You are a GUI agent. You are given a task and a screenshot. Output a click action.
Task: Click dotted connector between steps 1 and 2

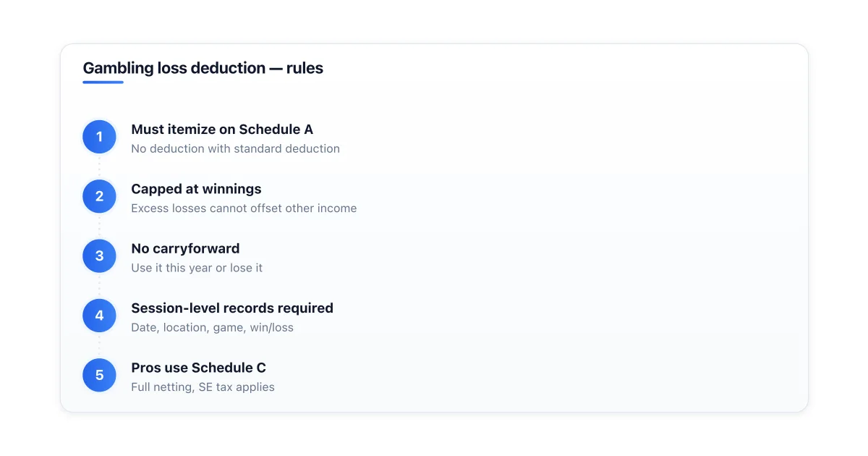pos(99,166)
